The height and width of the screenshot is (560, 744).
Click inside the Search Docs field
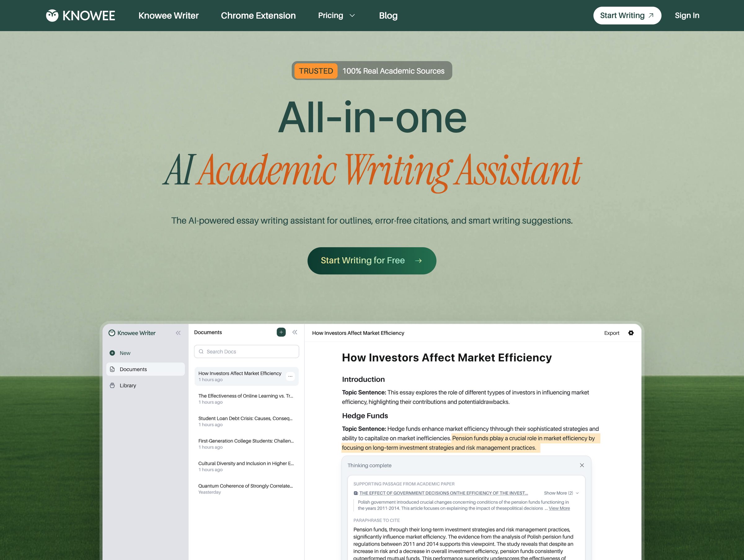click(246, 351)
